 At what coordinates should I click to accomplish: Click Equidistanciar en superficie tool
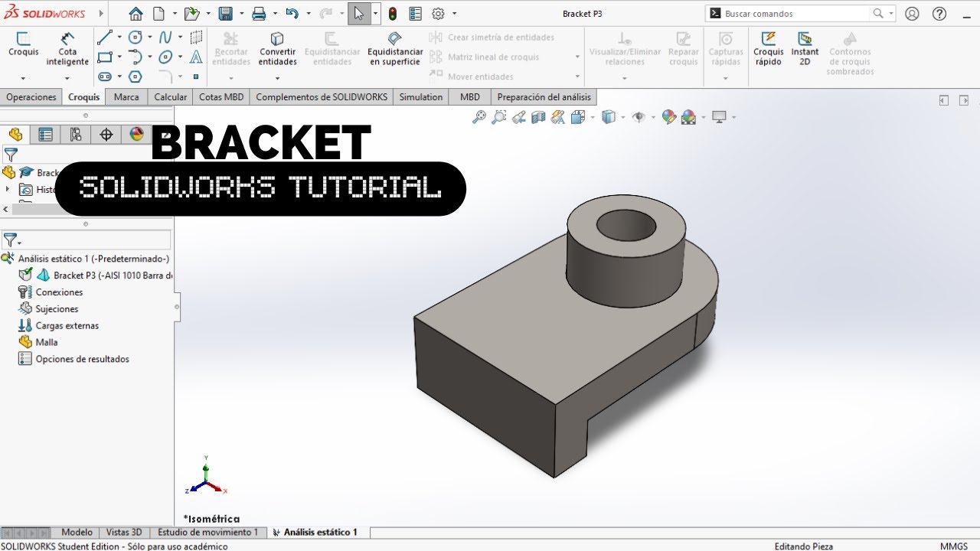pos(395,48)
